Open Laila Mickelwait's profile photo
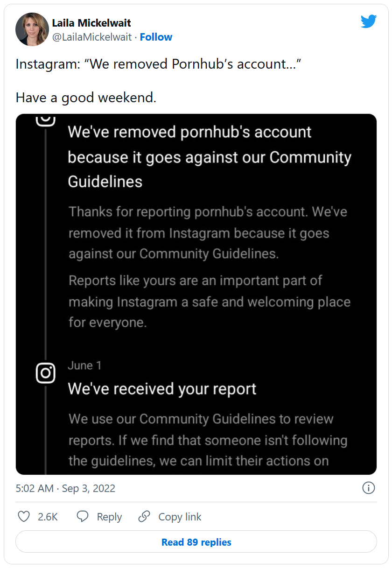This screenshot has height=569, width=392. (x=32, y=29)
